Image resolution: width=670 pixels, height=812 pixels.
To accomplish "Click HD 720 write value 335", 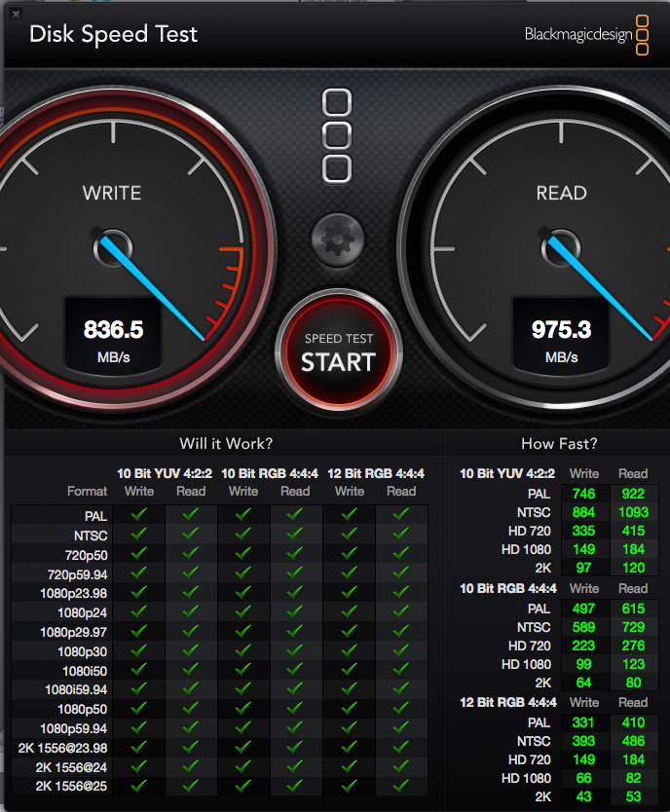I will point(583,531).
